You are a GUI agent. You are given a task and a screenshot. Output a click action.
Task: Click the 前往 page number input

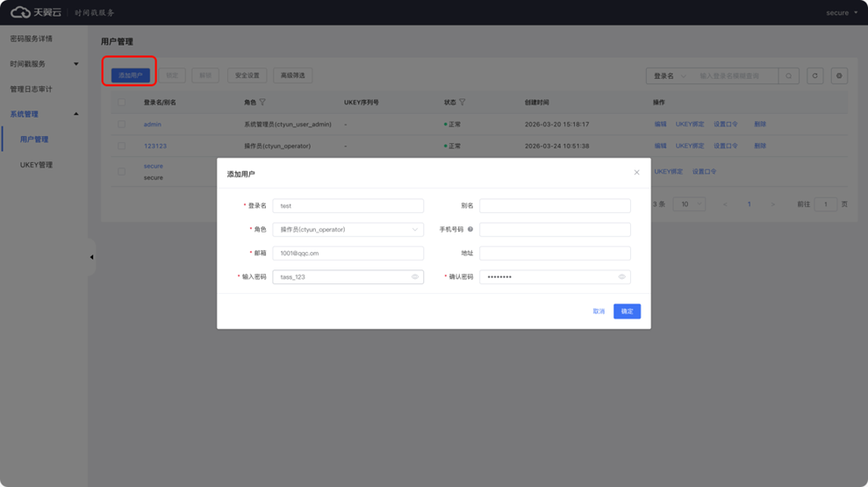[825, 204]
